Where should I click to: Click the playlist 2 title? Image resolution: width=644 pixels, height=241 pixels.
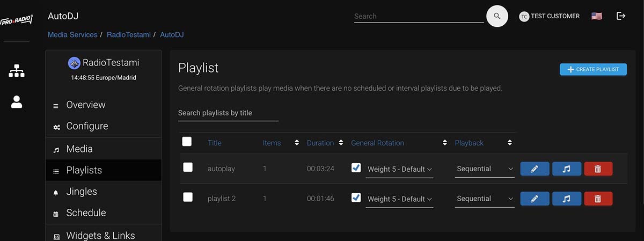pos(222,199)
